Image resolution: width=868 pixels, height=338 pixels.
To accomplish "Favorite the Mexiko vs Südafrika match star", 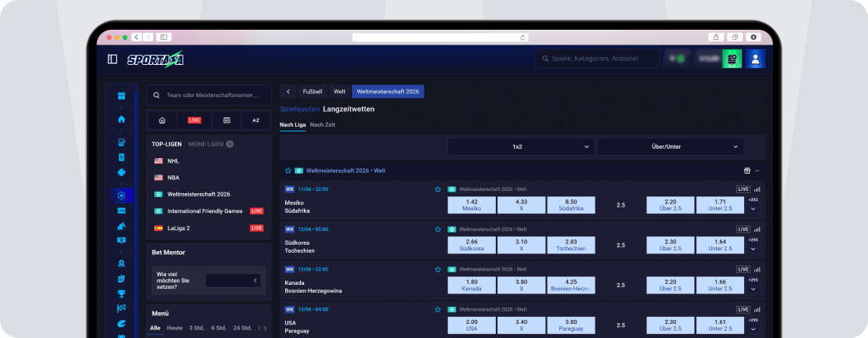I will (438, 189).
